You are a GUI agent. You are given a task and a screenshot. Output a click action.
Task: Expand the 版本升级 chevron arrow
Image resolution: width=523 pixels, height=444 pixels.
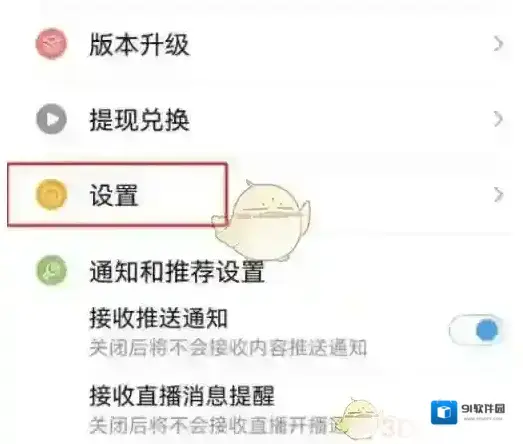[x=498, y=44]
